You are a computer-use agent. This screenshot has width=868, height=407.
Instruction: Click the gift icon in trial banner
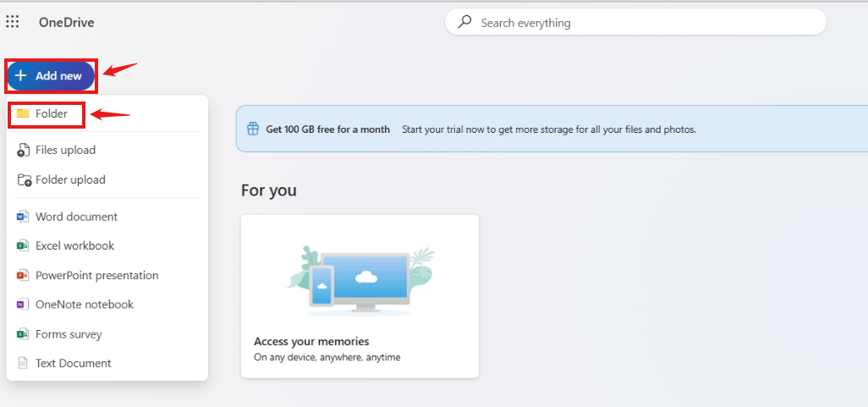(253, 129)
